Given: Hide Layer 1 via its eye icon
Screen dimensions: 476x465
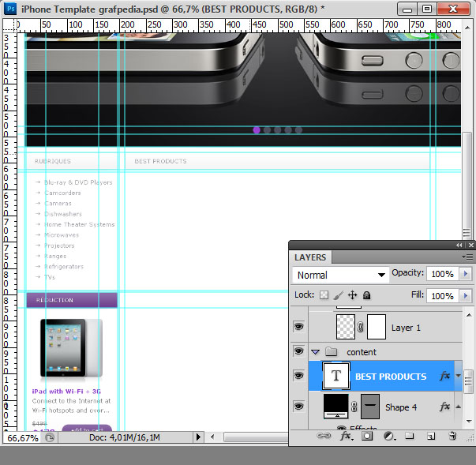Looking at the screenshot, I should [298, 327].
